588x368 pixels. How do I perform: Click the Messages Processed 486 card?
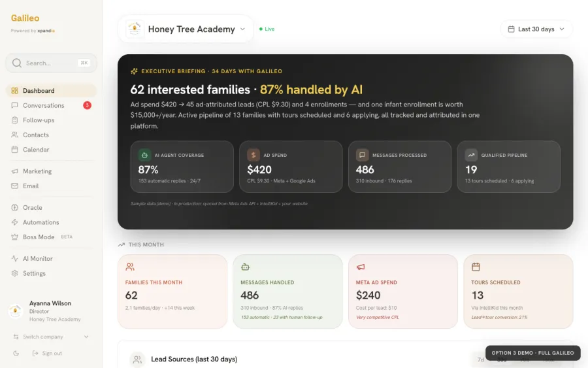click(x=400, y=167)
